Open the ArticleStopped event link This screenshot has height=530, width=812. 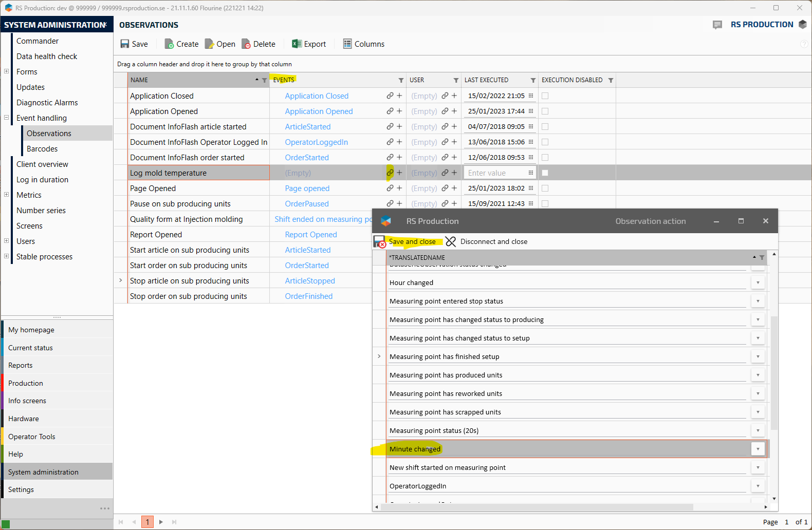click(x=310, y=281)
